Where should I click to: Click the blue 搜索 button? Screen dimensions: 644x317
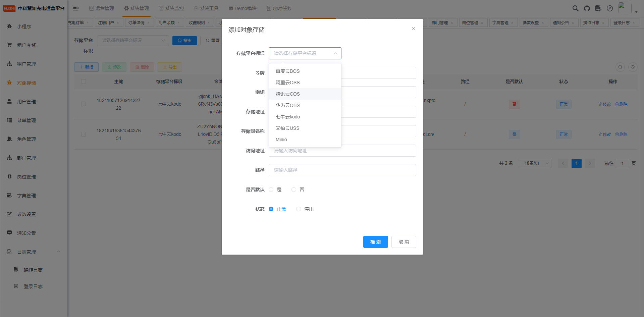pyautogui.click(x=184, y=40)
